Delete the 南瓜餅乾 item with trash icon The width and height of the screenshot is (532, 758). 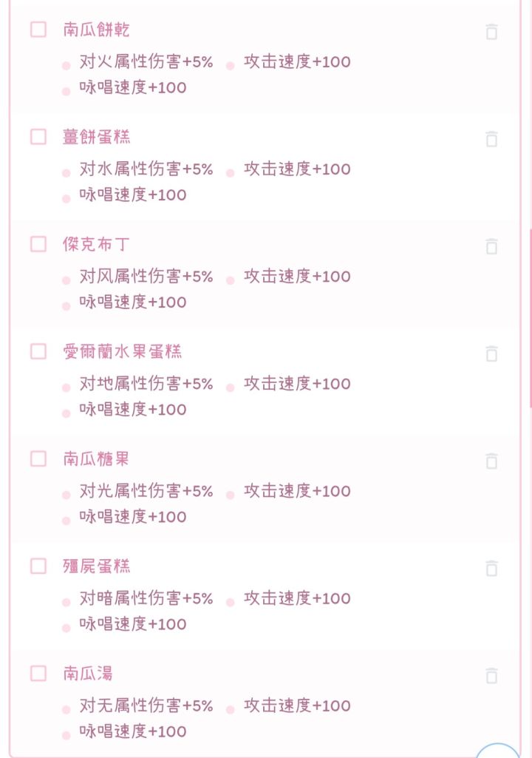491,31
